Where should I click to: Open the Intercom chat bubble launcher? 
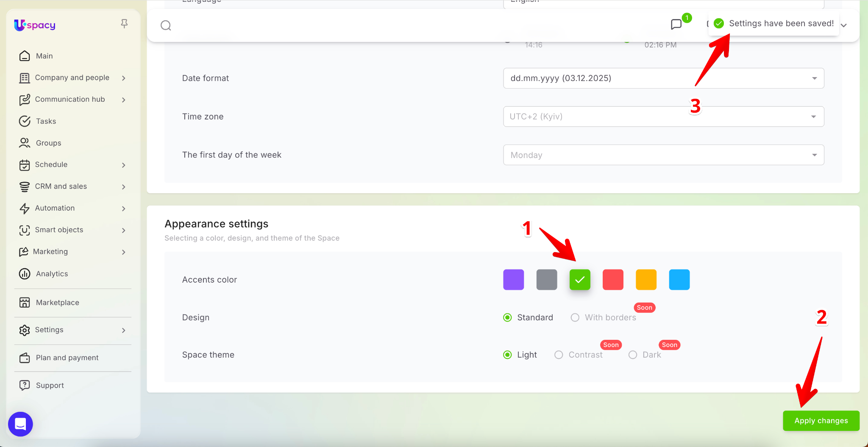[20, 424]
